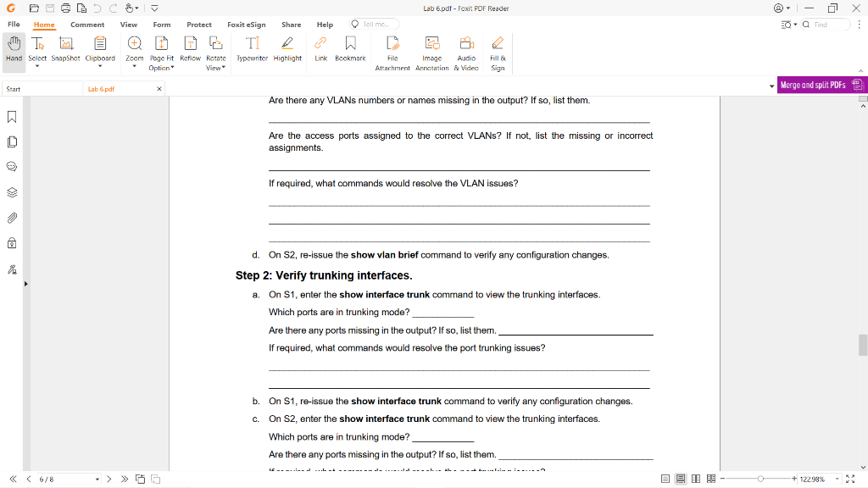Open the Bookmarks panel in the sidebar
Viewport: 868px width, 488px height.
(x=10, y=118)
